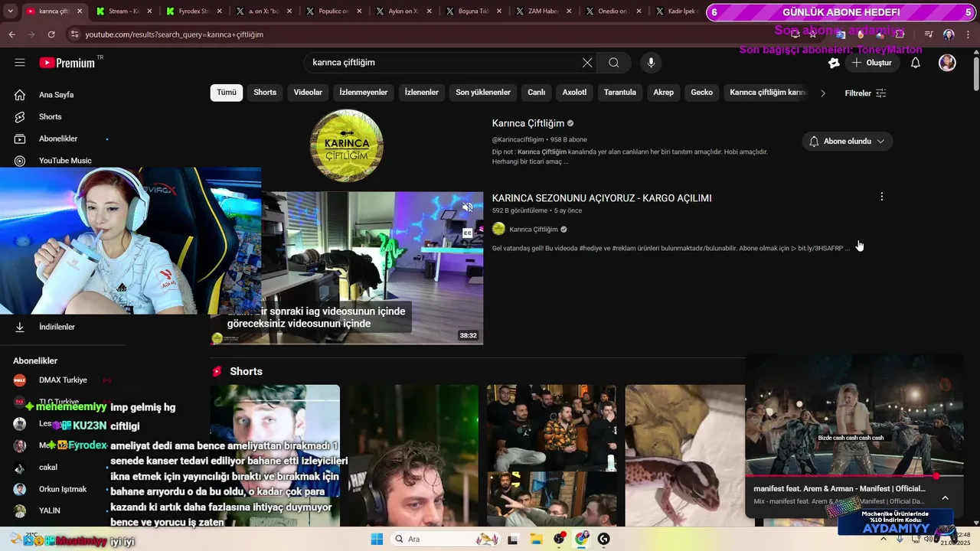Viewport: 980px width, 551px height.
Task: Select the Tarantula filter chip
Action: (x=620, y=93)
